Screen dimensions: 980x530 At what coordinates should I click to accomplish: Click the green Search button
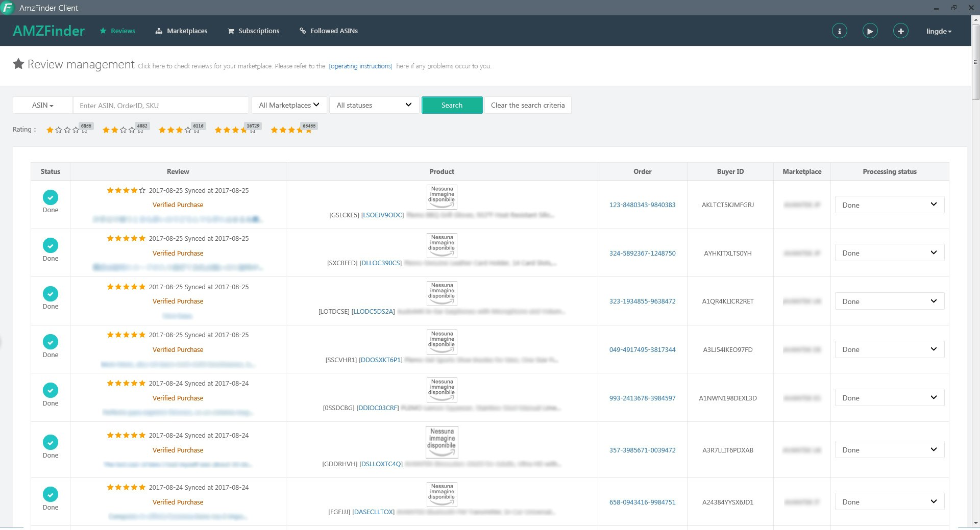pyautogui.click(x=452, y=105)
